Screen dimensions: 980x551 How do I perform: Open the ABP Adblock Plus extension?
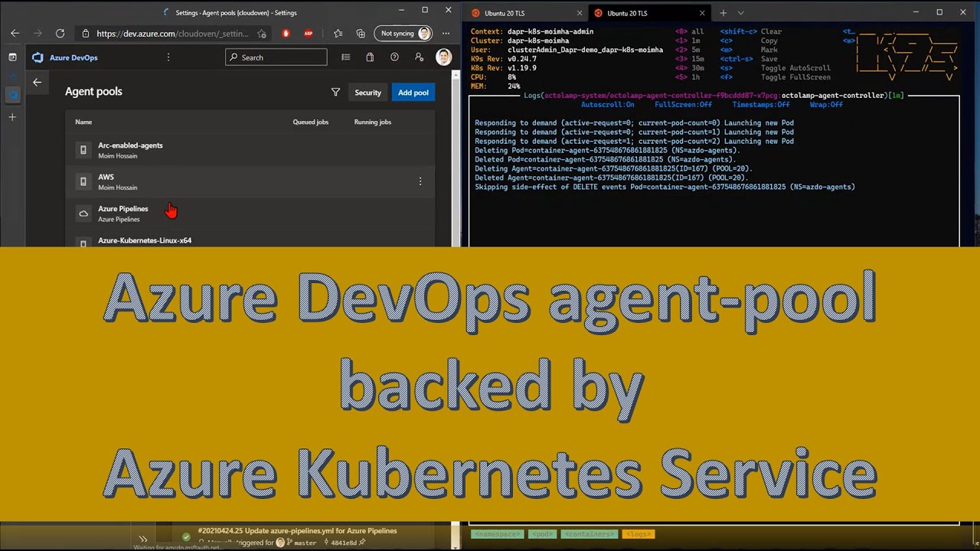click(309, 34)
